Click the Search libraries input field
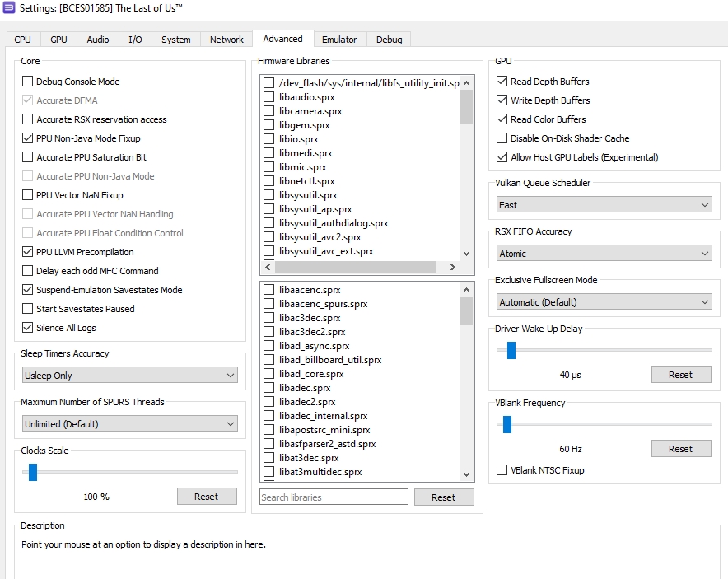 click(x=334, y=497)
